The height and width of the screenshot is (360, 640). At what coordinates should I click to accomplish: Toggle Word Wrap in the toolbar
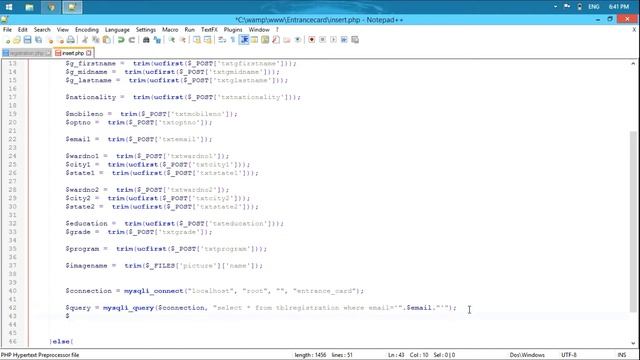tap(222, 40)
